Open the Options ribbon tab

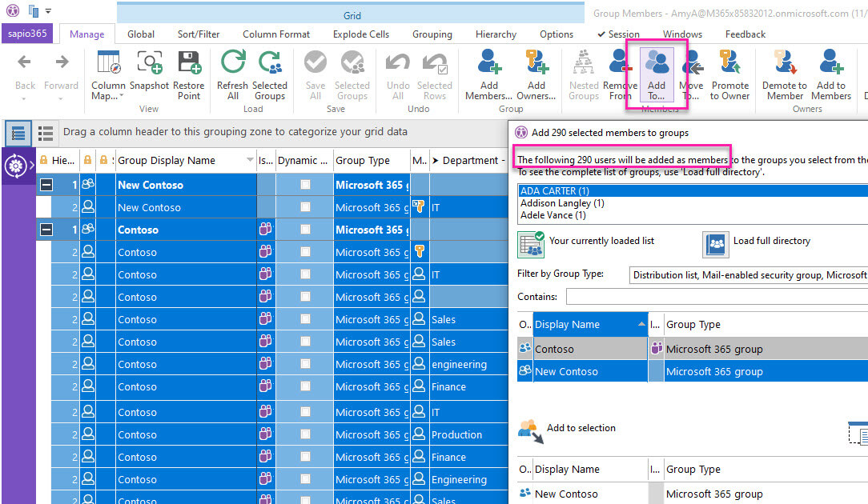click(x=557, y=34)
